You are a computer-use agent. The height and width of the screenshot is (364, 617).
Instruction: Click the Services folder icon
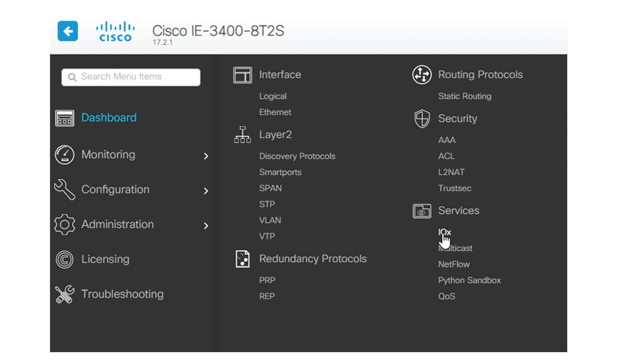422,211
